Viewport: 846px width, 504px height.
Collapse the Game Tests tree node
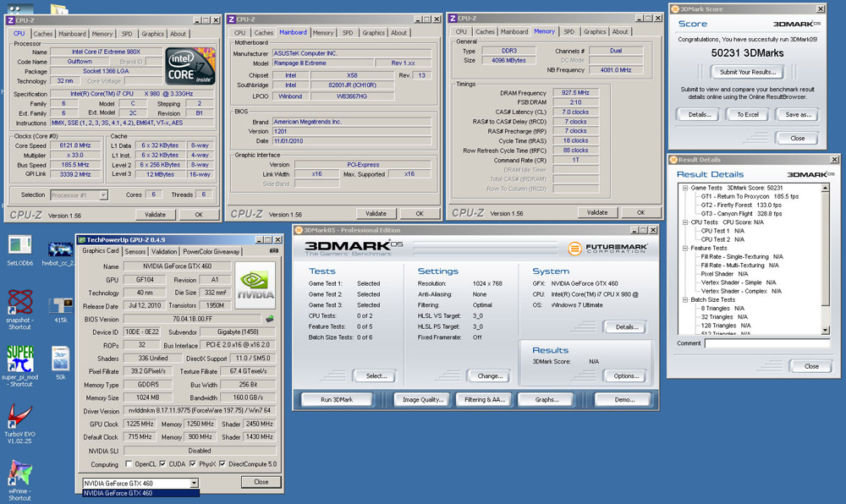[x=685, y=188]
